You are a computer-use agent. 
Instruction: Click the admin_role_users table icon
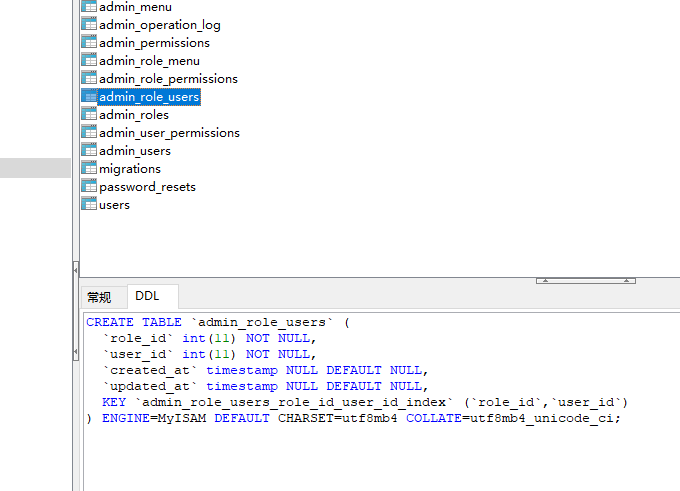point(89,96)
